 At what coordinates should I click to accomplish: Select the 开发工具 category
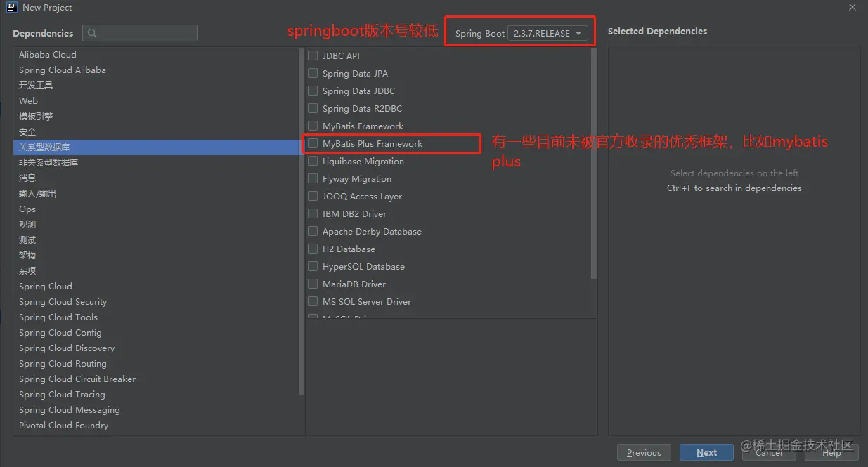point(156,85)
